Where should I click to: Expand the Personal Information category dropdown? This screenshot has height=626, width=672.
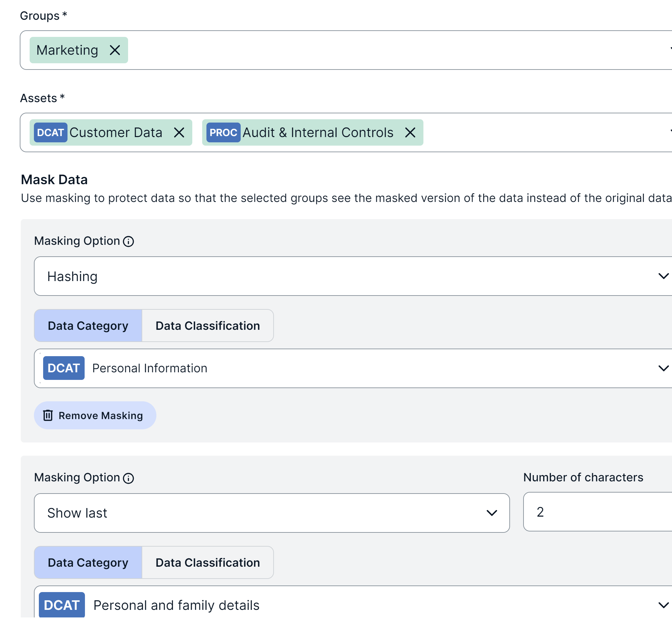663,368
